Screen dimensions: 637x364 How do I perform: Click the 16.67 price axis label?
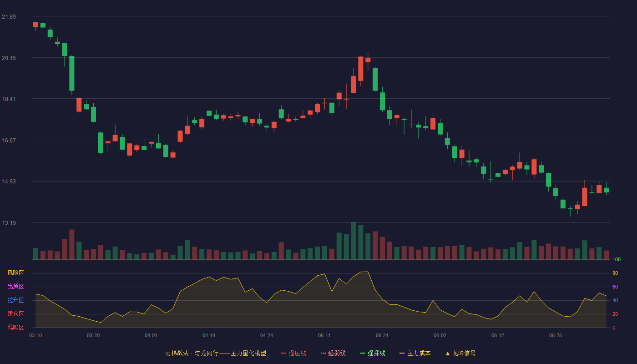click(9, 140)
